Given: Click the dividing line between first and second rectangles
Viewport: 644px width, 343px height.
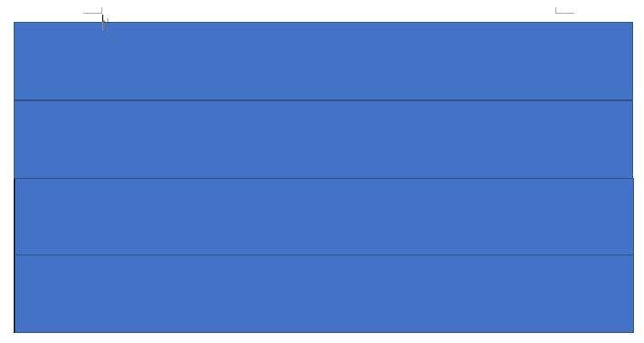Looking at the screenshot, I should [323, 100].
